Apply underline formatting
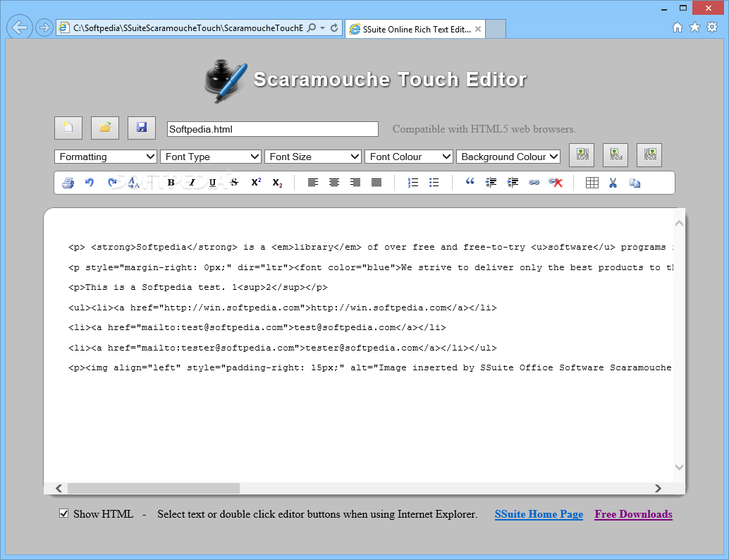Screen dimensions: 729x560 [212, 183]
